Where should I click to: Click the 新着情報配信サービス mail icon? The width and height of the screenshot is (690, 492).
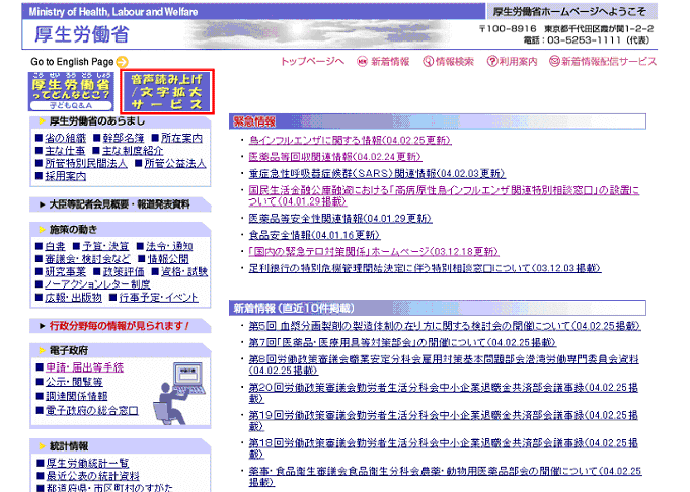pos(555,62)
